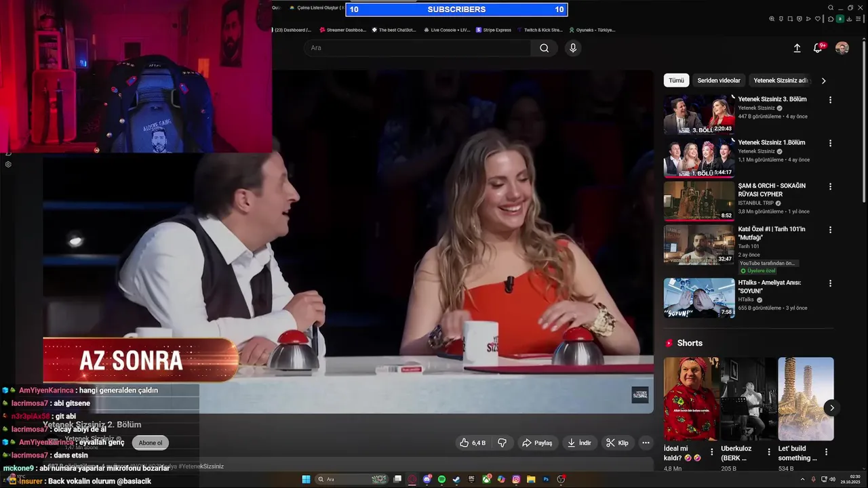868x488 pixels.
Task: Dislike the video with thumbs-down
Action: [x=502, y=443]
